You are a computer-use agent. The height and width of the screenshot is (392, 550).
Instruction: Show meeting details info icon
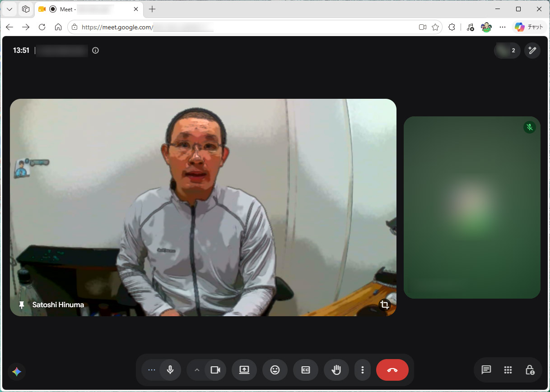[x=95, y=51]
